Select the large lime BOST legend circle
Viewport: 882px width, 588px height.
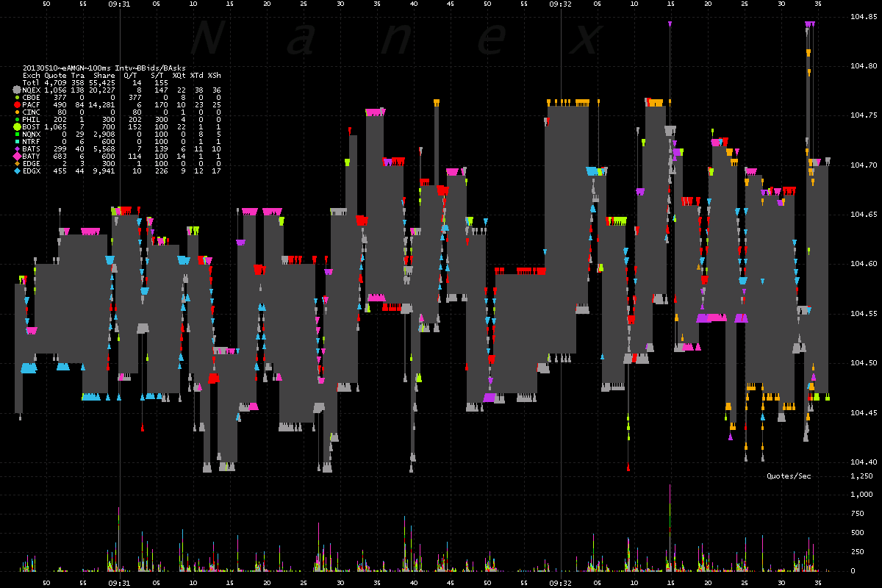pyautogui.click(x=16, y=126)
